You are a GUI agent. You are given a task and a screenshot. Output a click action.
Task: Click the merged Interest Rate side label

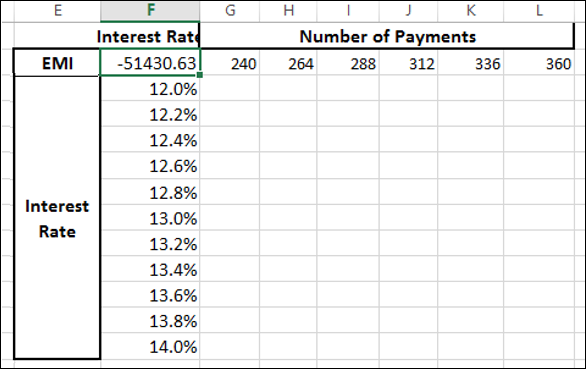tap(57, 218)
